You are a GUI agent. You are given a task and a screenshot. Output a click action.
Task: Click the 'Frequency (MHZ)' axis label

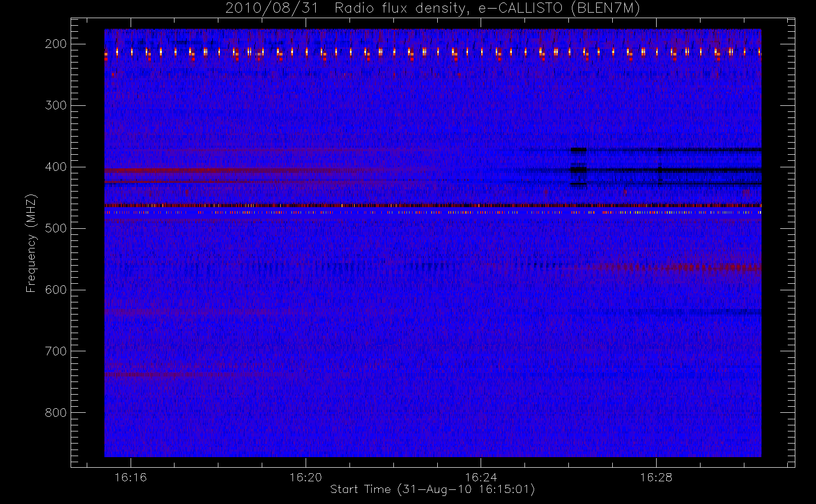[31, 243]
